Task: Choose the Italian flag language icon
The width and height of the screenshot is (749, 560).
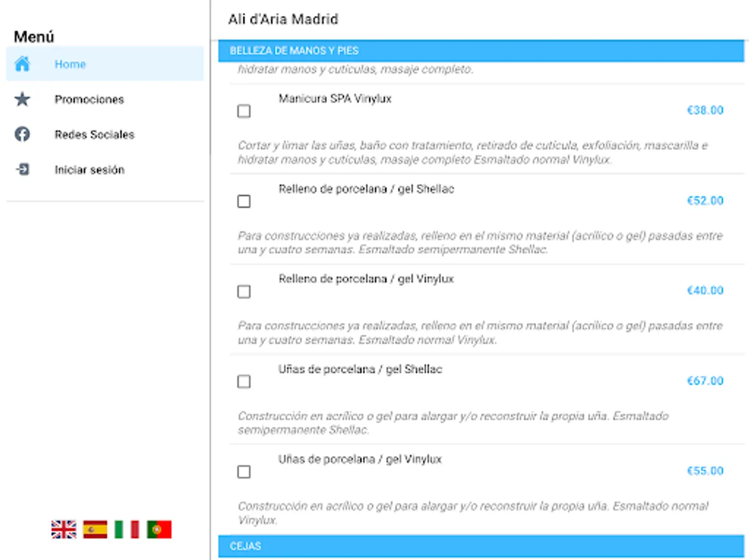Action: [x=127, y=530]
